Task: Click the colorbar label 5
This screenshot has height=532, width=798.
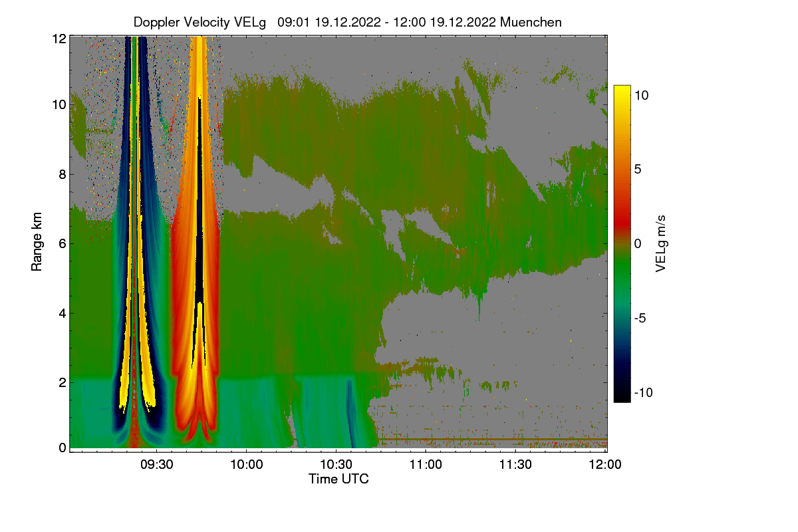Action: tap(637, 170)
